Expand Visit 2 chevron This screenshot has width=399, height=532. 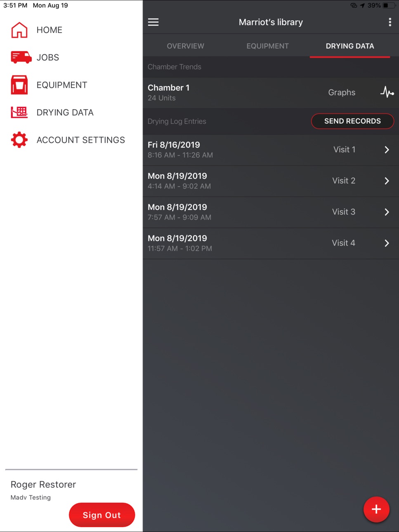tap(387, 181)
